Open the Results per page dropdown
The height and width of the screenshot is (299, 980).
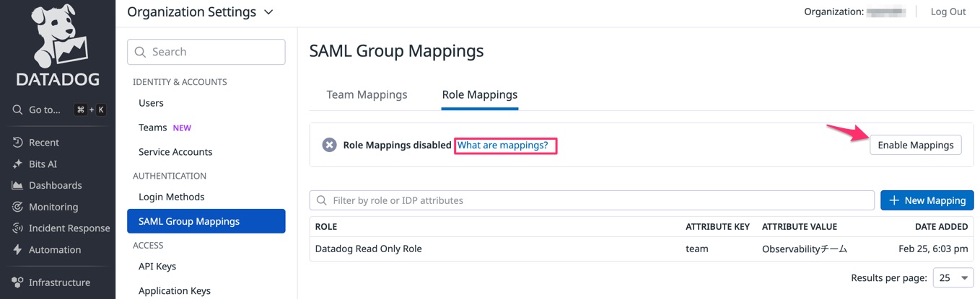click(953, 278)
